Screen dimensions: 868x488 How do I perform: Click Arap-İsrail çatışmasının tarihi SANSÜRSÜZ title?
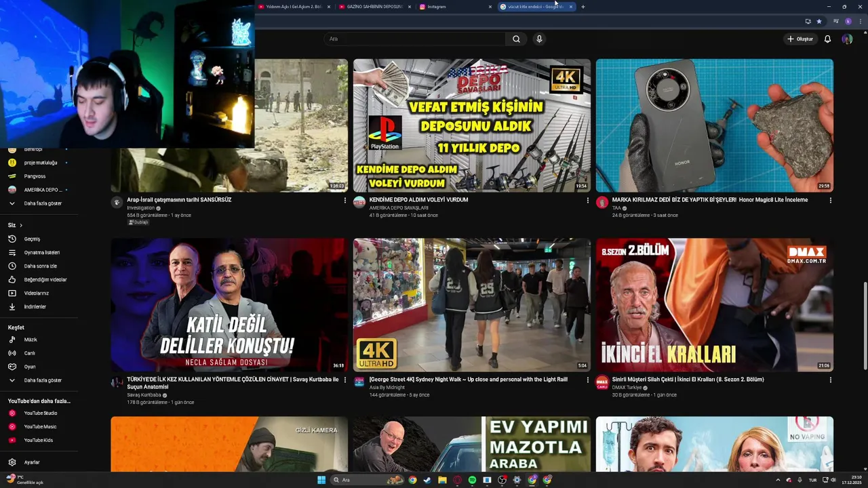179,200
